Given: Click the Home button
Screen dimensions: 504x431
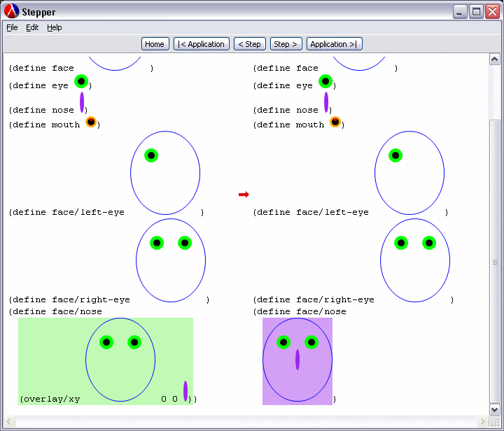Looking at the screenshot, I should point(155,44).
